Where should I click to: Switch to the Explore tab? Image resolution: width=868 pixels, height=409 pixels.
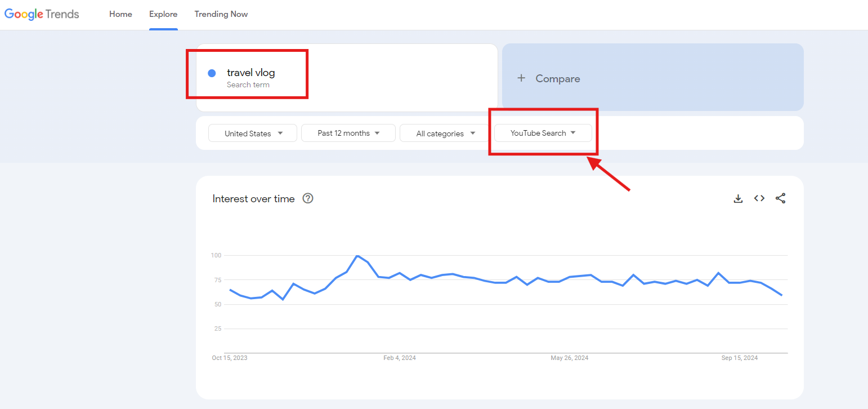pyautogui.click(x=163, y=14)
